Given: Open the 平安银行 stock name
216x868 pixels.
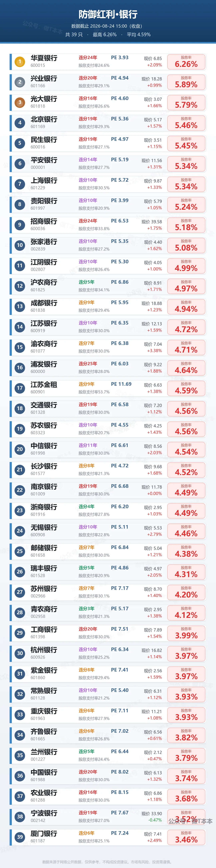Looking at the screenshot, I should coord(44,160).
